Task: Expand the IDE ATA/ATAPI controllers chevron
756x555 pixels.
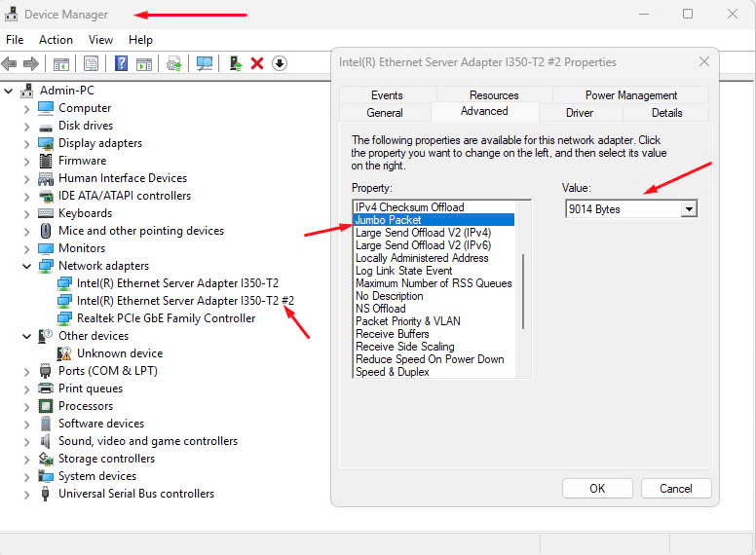Action: (27, 197)
